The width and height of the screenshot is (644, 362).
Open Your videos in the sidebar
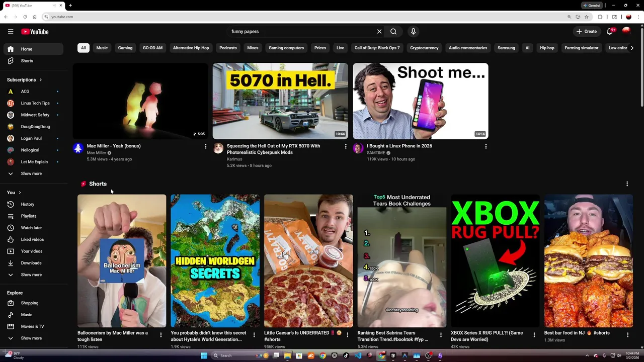(x=33, y=251)
